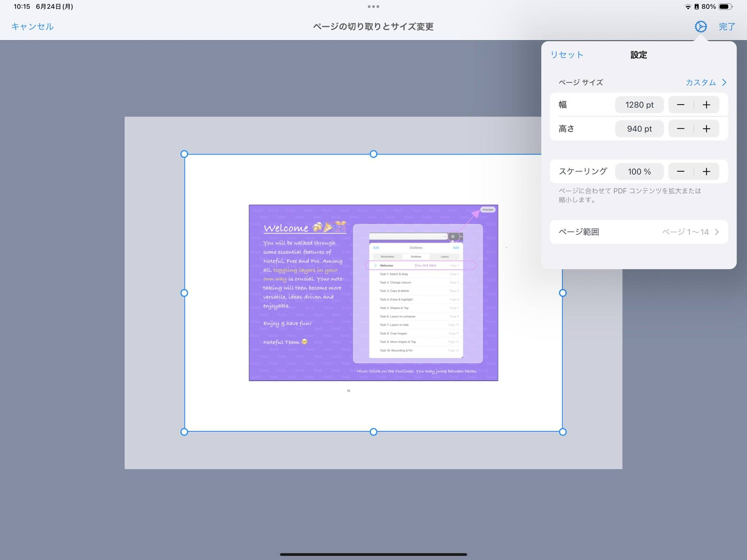Select the 高さ 940 pt field

coord(639,129)
